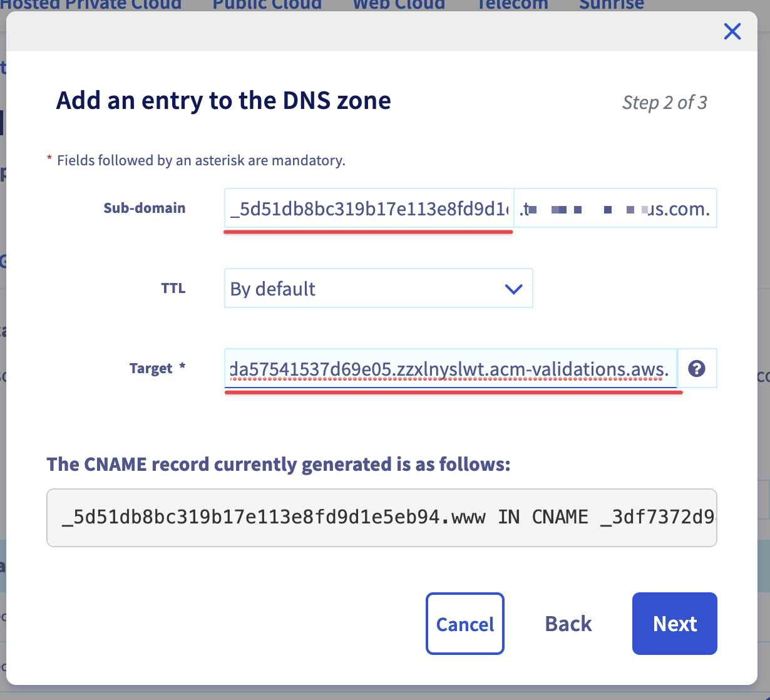Image resolution: width=770 pixels, height=700 pixels.
Task: Select the Web Cloud tab
Action: (x=399, y=5)
